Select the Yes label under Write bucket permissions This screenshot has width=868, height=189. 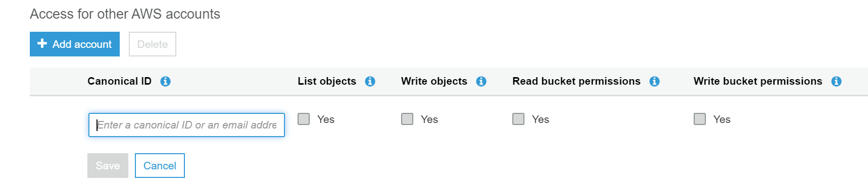coord(722,119)
